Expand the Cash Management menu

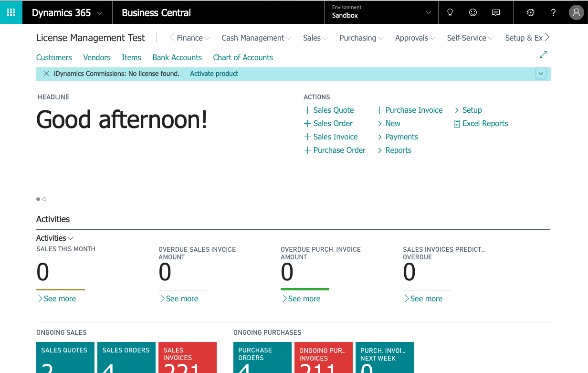(x=257, y=38)
